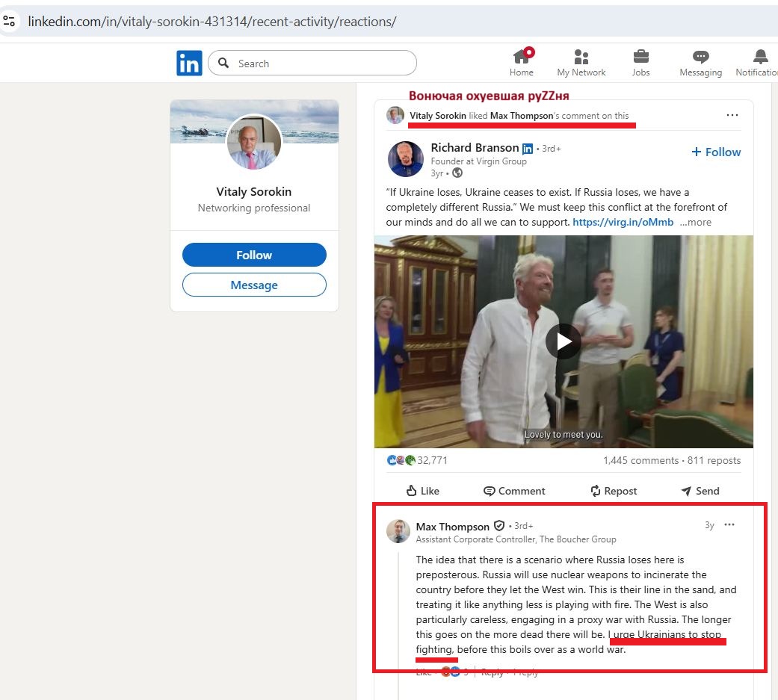
Task: Expand the post with ...more
Action: [695, 222]
